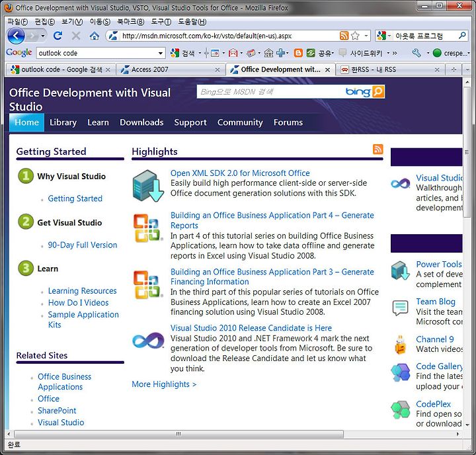
Task: Open the Firefox Home icon
Action: click(95, 36)
